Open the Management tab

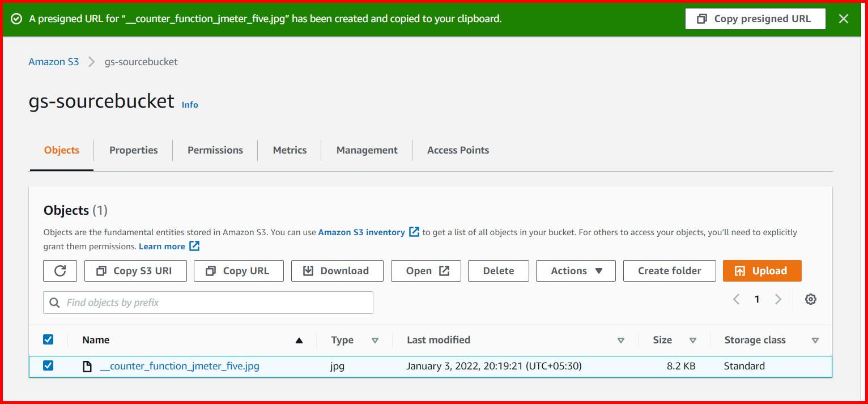point(366,150)
